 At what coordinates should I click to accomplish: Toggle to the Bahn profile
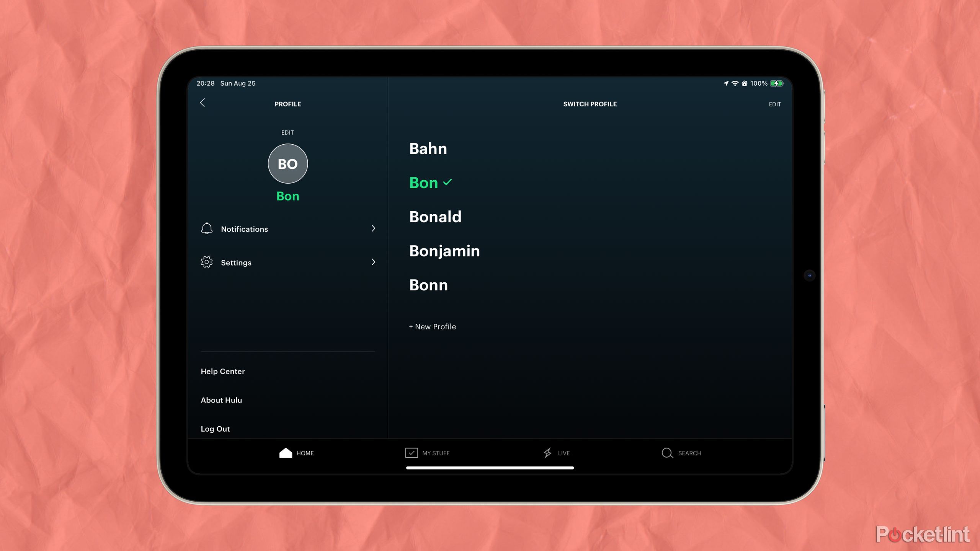tap(428, 148)
